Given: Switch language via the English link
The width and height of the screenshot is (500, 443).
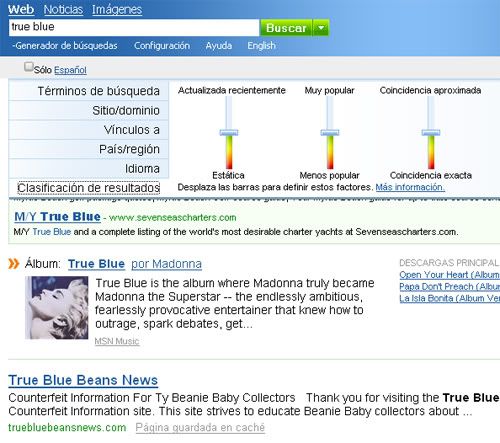Looking at the screenshot, I should tap(261, 46).
